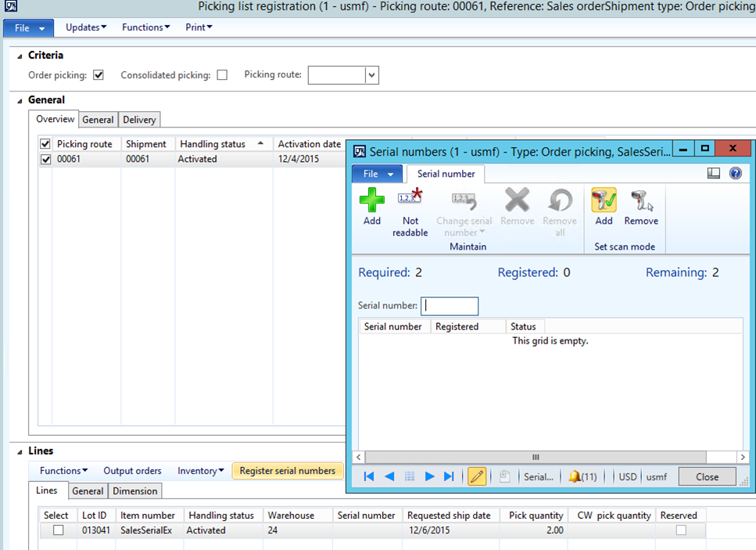Image resolution: width=756 pixels, height=550 pixels.
Task: Open the help question mark icon
Action: (735, 174)
